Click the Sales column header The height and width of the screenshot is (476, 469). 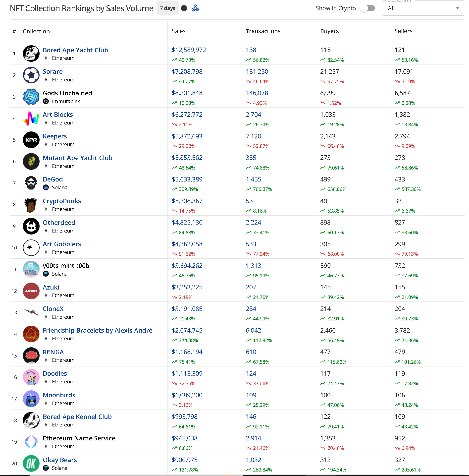pos(179,31)
